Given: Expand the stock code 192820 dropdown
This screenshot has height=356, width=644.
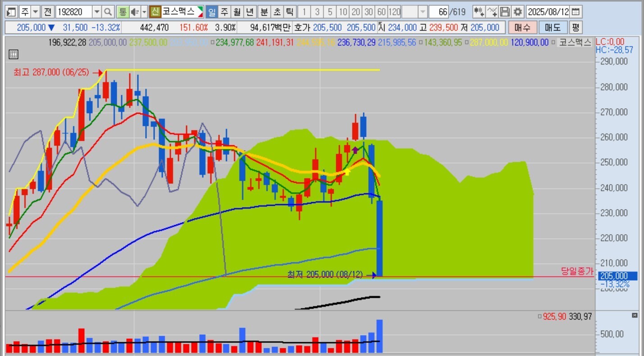Looking at the screenshot, I should click(x=97, y=11).
